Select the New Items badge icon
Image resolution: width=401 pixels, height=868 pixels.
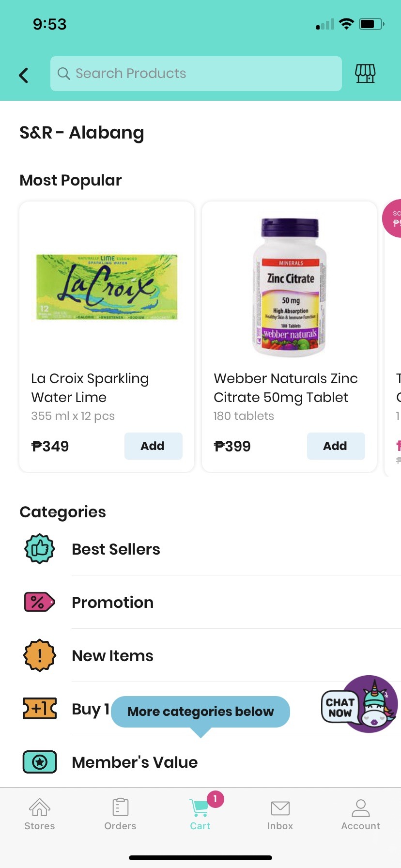[39, 655]
